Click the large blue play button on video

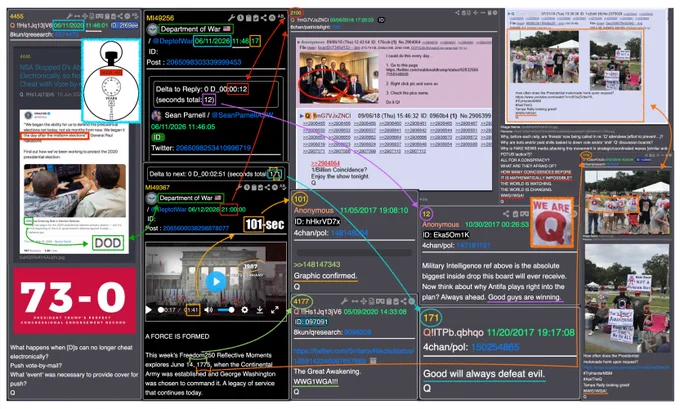click(216, 281)
